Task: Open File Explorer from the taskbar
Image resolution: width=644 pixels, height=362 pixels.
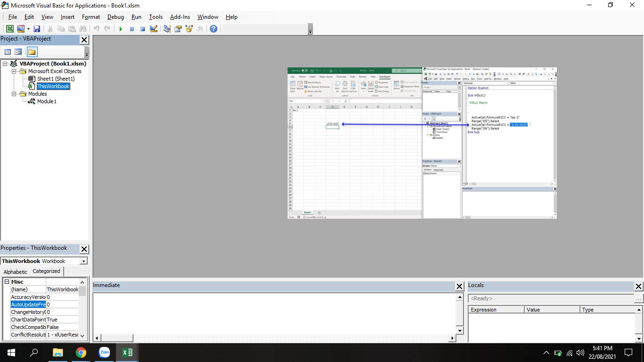Action: (58, 353)
